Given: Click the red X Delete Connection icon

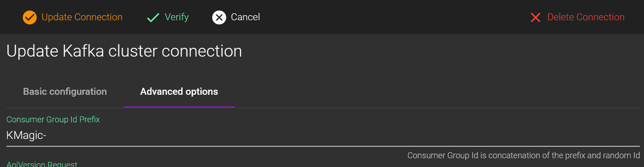Looking at the screenshot, I should click(535, 17).
